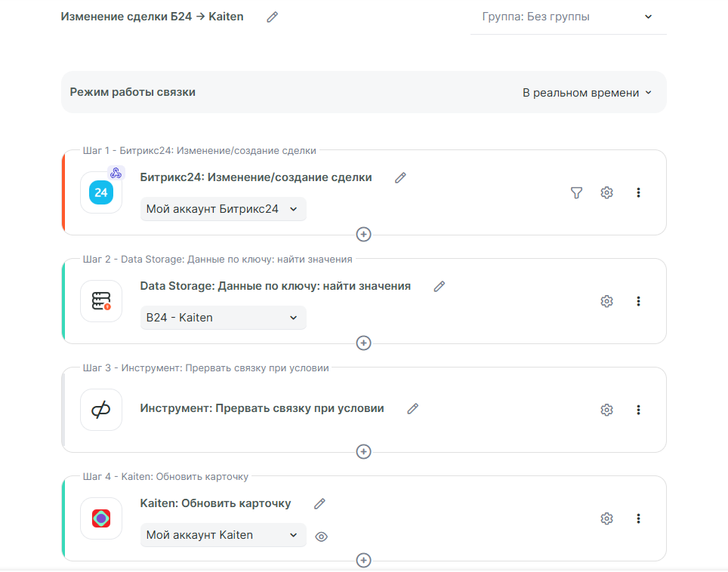Open the B24 - Kaiten storage dropdown
This screenshot has width=728, height=572.
click(223, 318)
